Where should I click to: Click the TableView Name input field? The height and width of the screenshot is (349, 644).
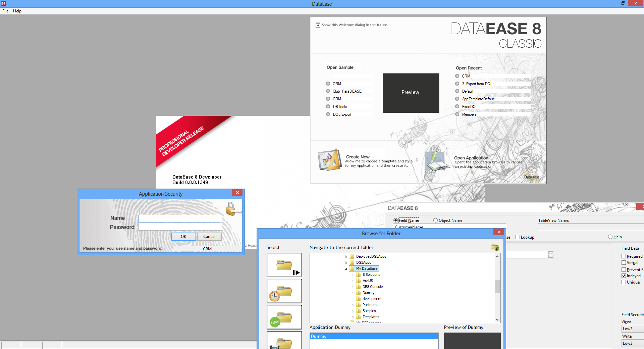coord(591,227)
